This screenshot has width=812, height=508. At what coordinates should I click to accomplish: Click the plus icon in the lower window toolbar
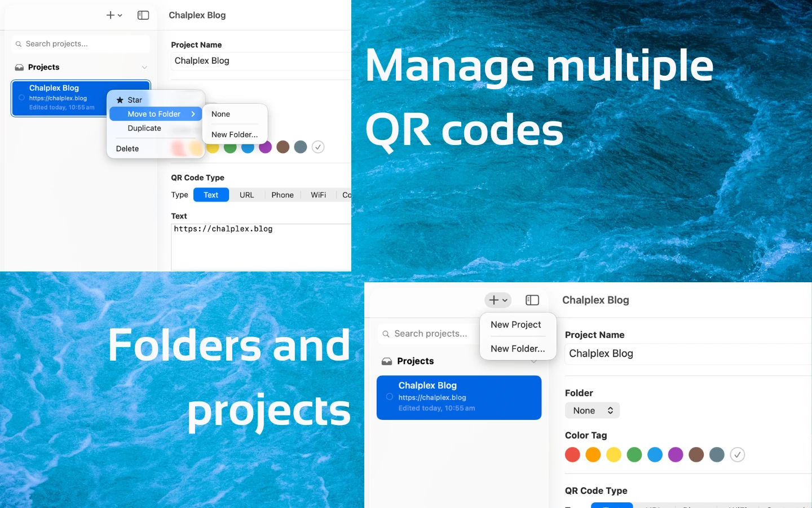[x=493, y=300]
